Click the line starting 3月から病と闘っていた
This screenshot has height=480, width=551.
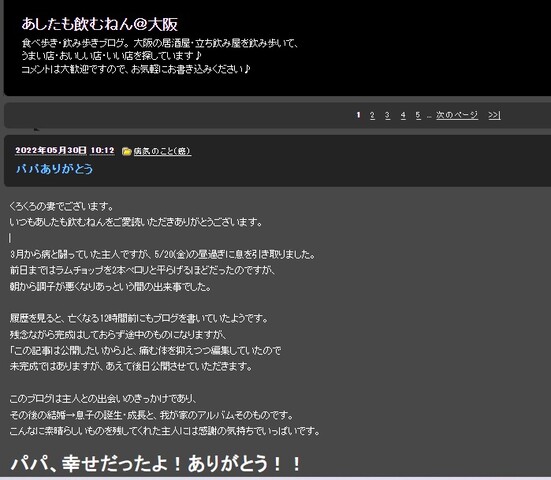click(163, 254)
